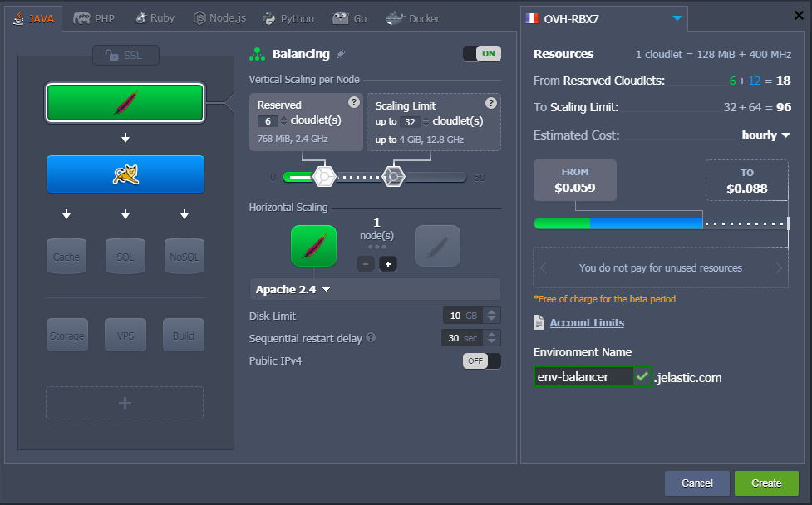Turn off the Balancing ON switch
812x505 pixels.
click(x=481, y=54)
